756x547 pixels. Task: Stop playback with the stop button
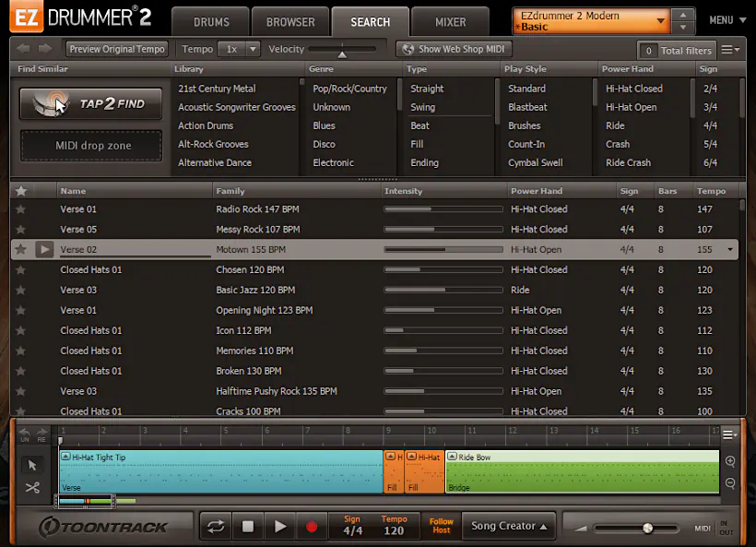[x=248, y=527]
